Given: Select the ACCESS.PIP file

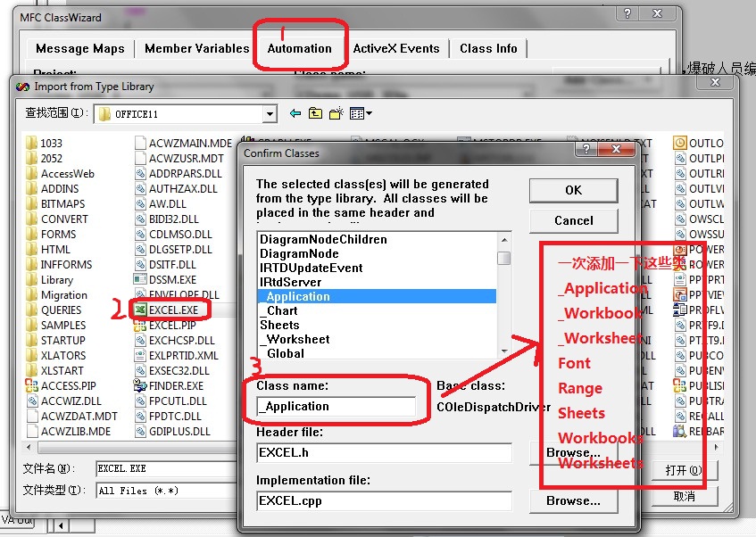Looking at the screenshot, I should [x=62, y=386].
